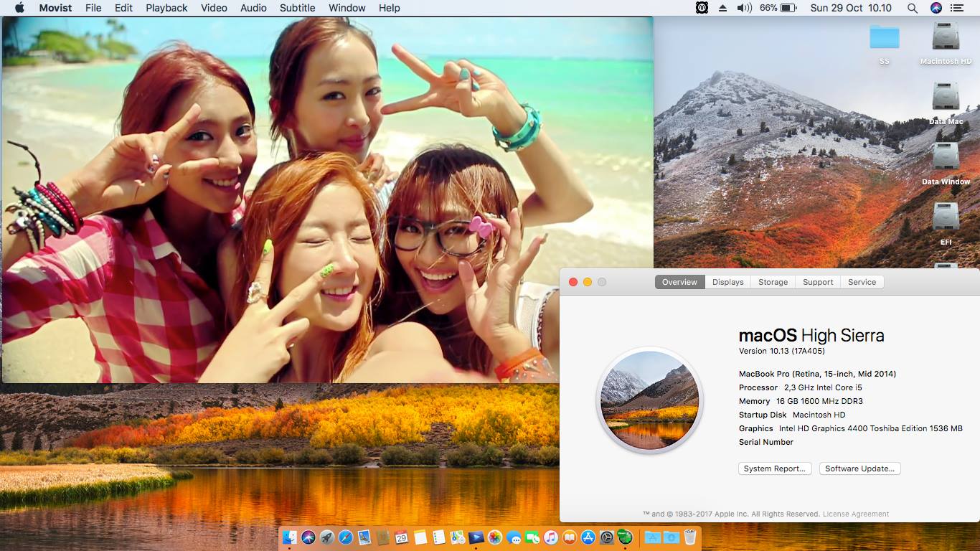Open the Photos app from the Dock
Image resolution: width=980 pixels, height=551 pixels.
coord(494,538)
